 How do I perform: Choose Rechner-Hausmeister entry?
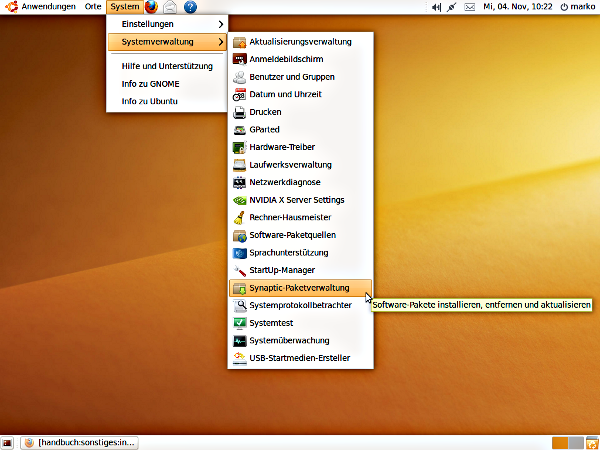click(300, 218)
